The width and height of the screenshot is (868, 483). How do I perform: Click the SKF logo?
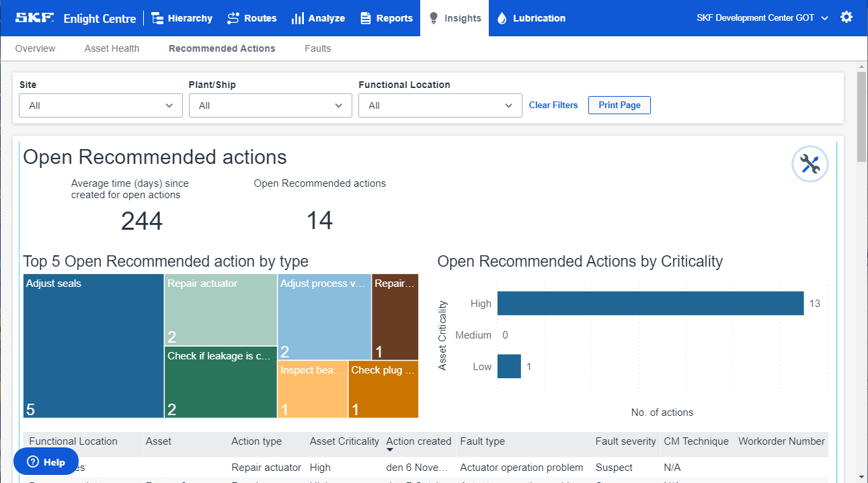pos(34,17)
